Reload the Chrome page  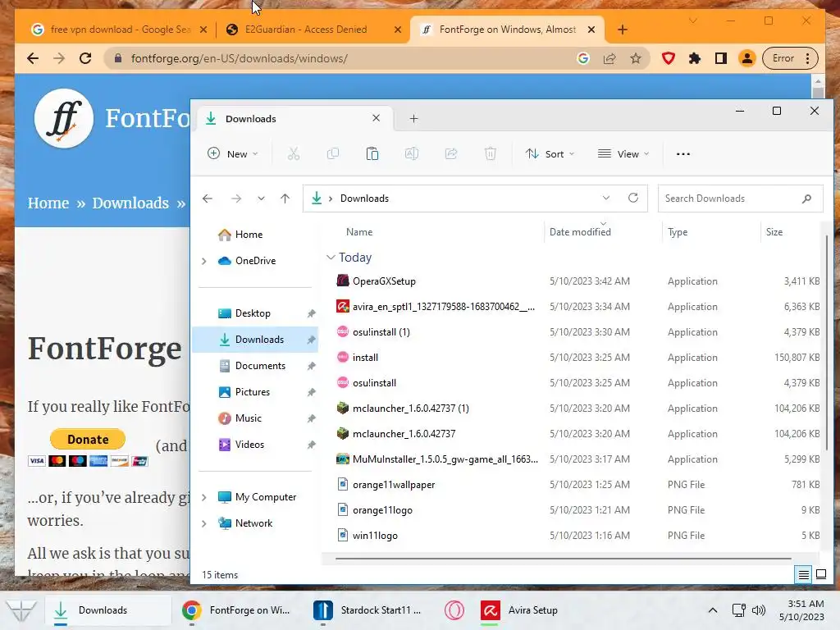[85, 58]
